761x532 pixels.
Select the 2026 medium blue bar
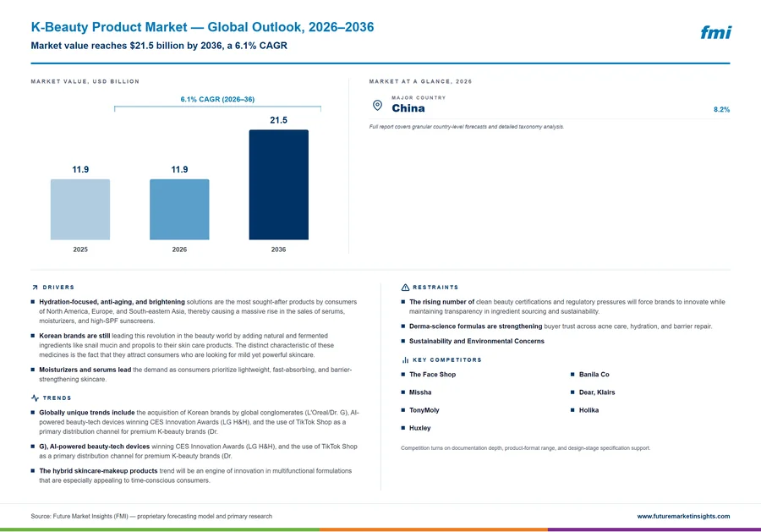click(x=179, y=209)
